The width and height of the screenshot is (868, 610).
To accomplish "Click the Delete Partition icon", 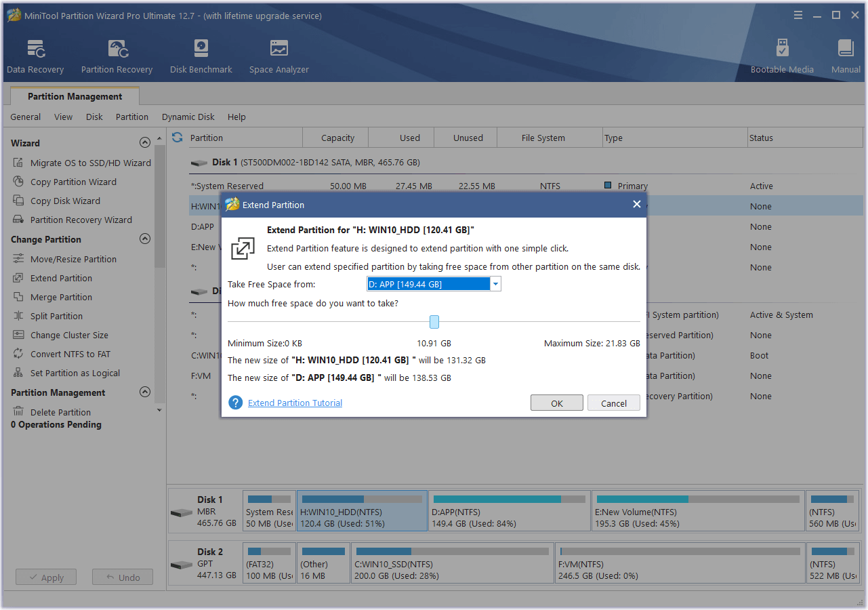I will (x=18, y=412).
